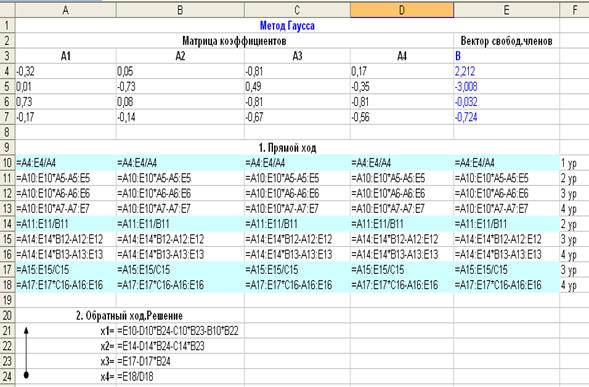Screen dimensions: 589x387
Task: Select cell with value -0,17
Action: 65,117
